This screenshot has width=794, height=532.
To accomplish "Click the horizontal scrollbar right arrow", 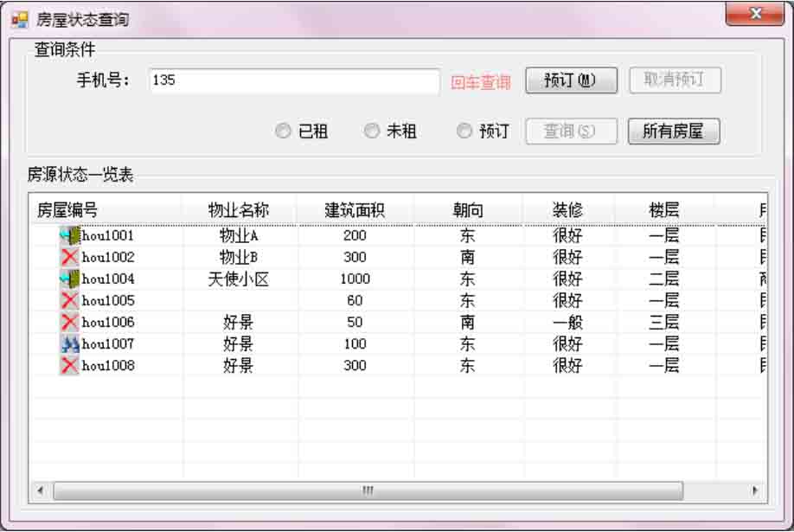I will [x=755, y=490].
